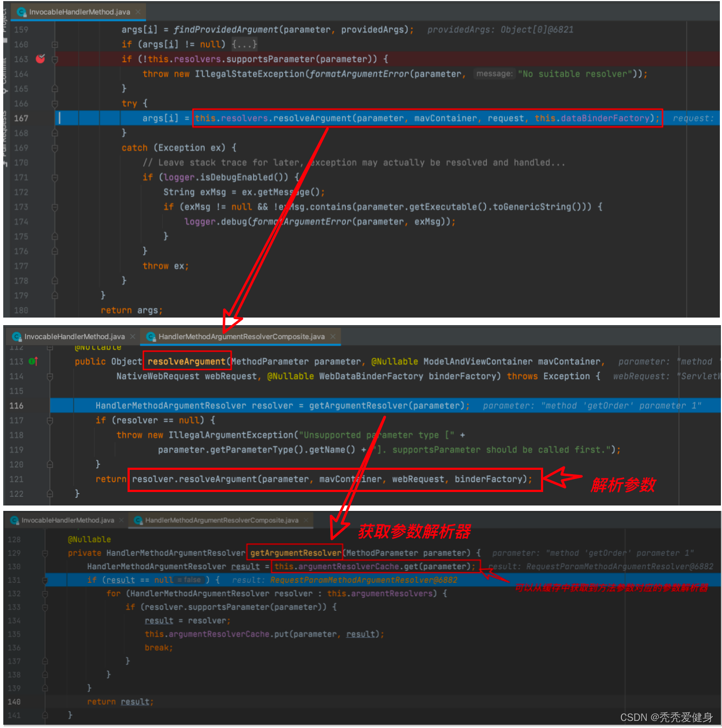Click the class icon on the middle panel's HandlerMethodArgumentResolverComposite.java tab
The image size is (722, 728).
click(x=151, y=336)
